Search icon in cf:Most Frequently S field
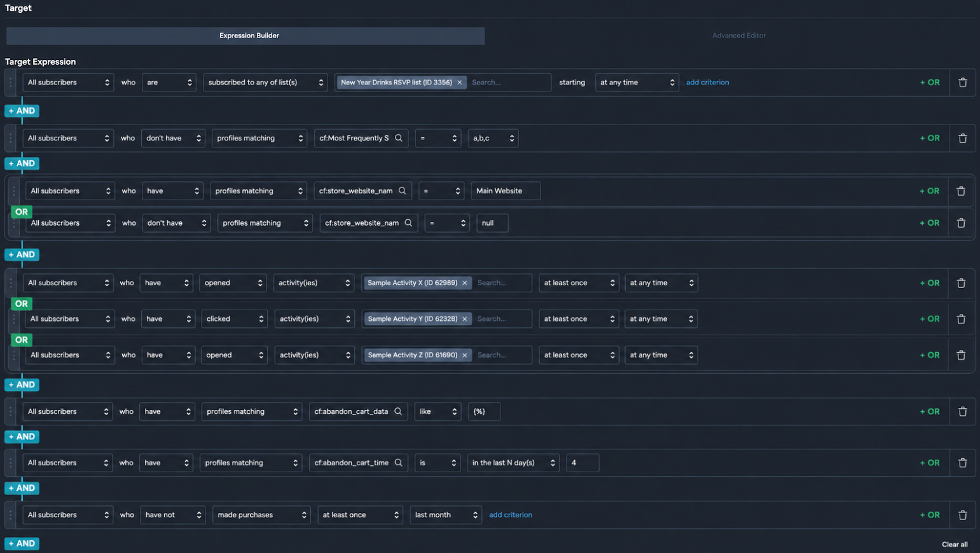 click(399, 138)
